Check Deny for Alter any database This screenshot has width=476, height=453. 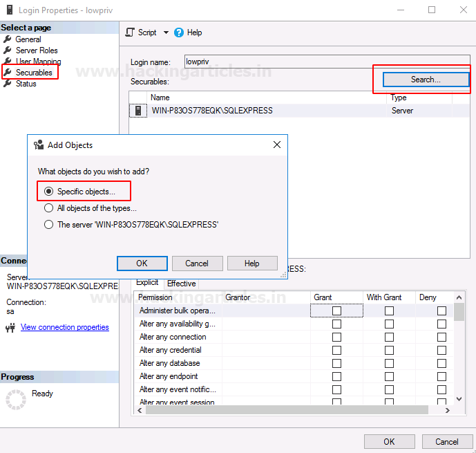441,364
